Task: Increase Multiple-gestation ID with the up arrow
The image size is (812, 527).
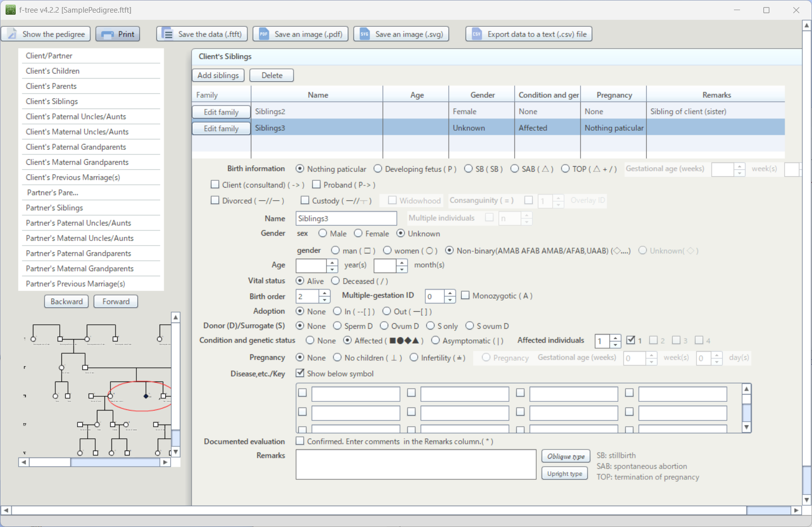Action: pyautogui.click(x=450, y=293)
